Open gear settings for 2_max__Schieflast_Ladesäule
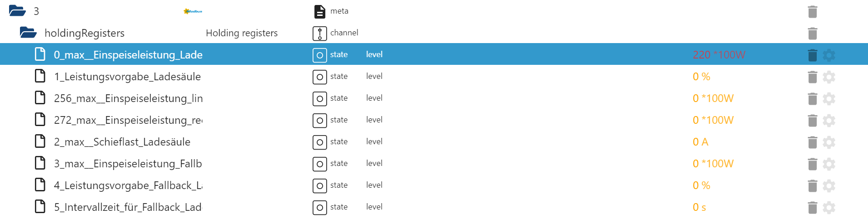 tap(829, 142)
